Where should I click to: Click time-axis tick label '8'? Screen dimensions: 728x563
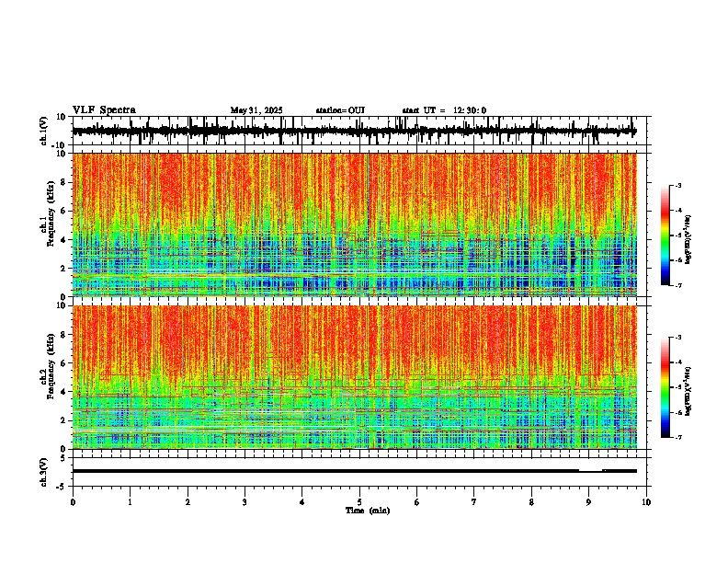pos(531,502)
